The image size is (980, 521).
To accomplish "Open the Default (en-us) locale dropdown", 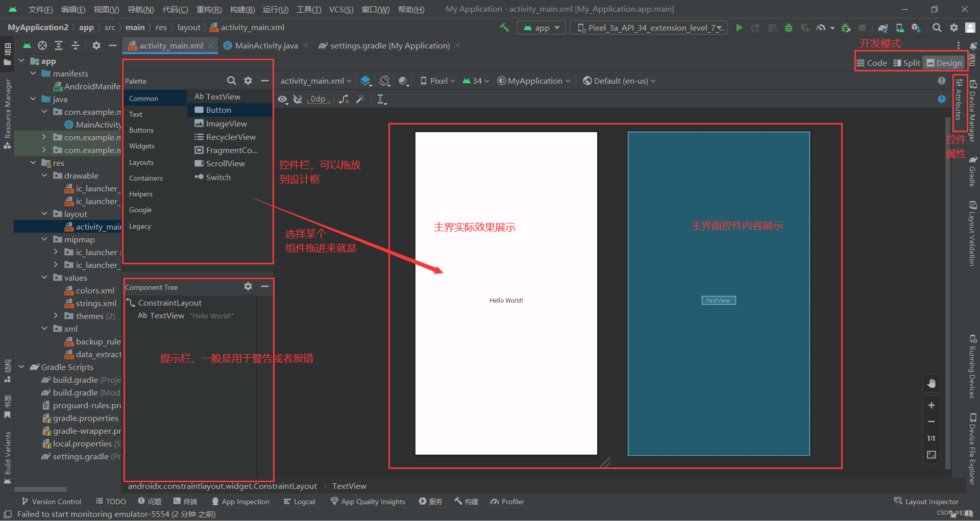I will pos(619,81).
